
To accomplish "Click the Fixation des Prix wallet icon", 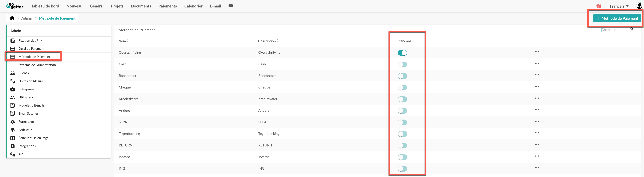I will click(13, 40).
